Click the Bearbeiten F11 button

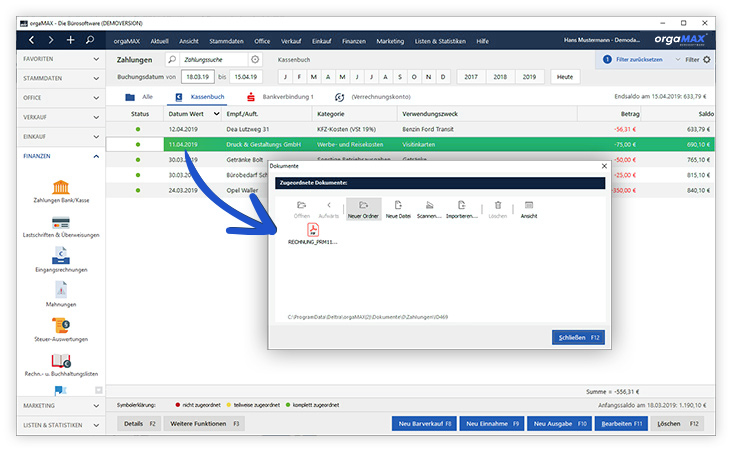coord(621,424)
